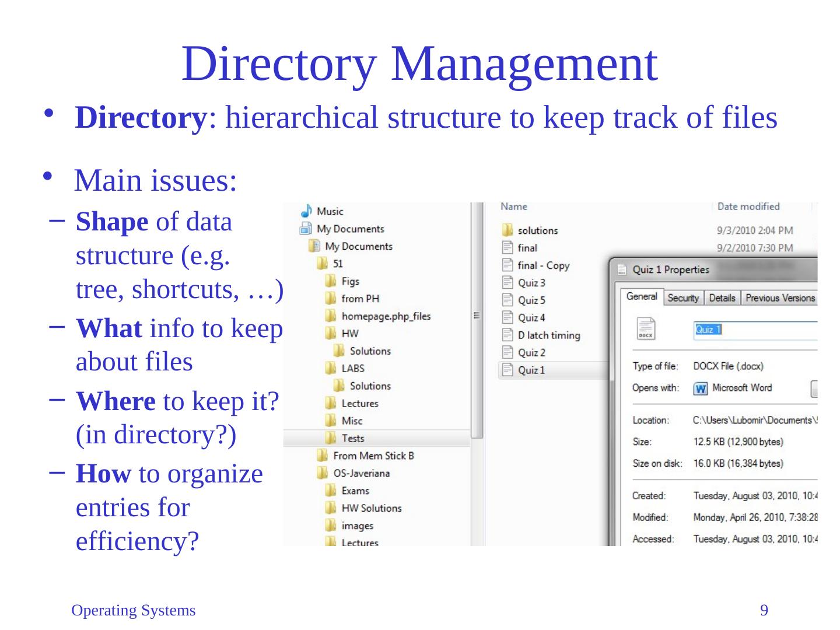Sort files by the Name column header
This screenshot has height=630, width=840.
tap(514, 206)
